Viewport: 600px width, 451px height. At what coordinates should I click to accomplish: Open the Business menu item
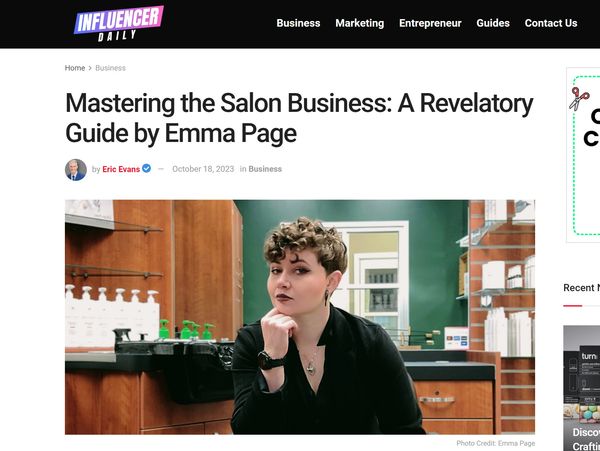(298, 23)
